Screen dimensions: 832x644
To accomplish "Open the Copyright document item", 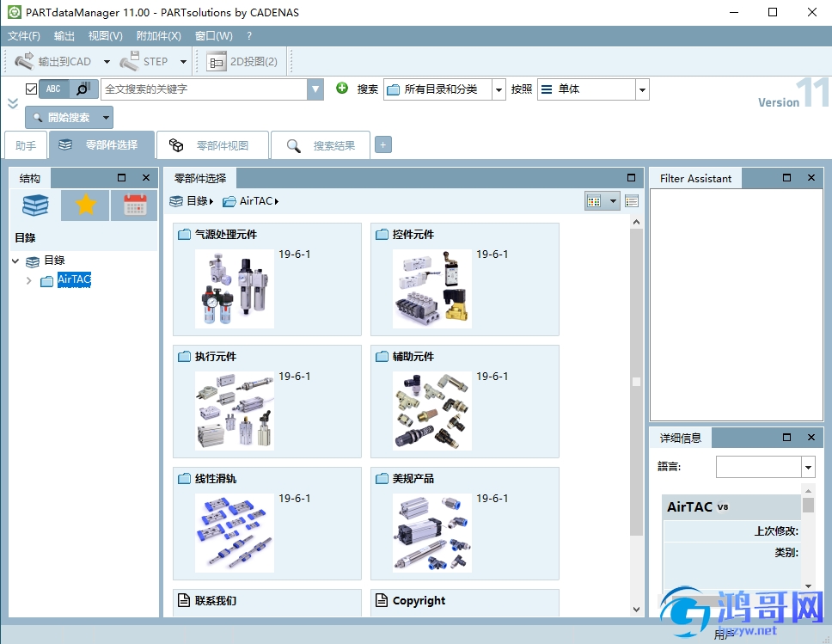I will (x=465, y=602).
